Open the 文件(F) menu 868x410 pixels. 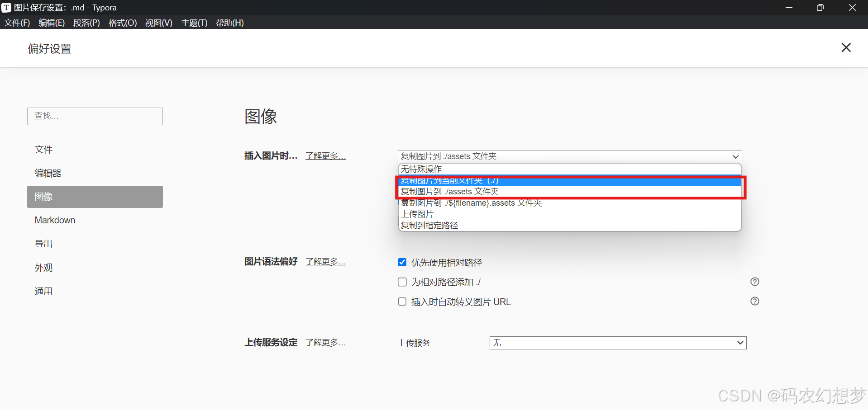(17, 23)
